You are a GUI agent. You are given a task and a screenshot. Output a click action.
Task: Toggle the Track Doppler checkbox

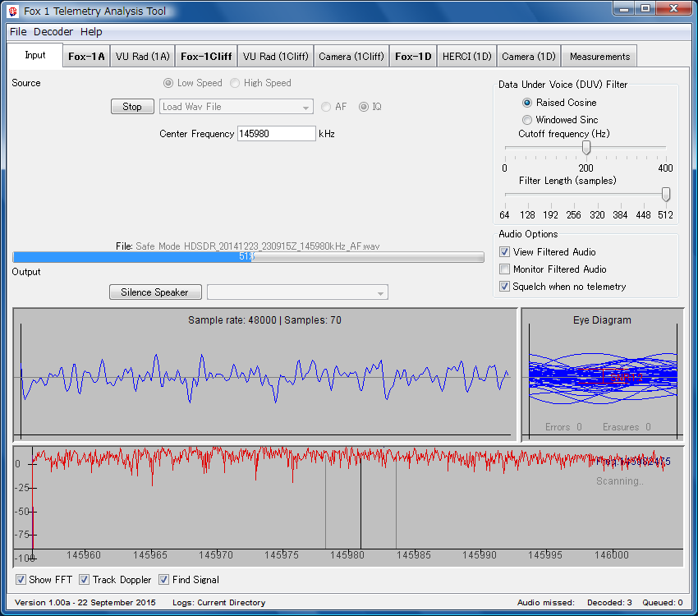84,580
